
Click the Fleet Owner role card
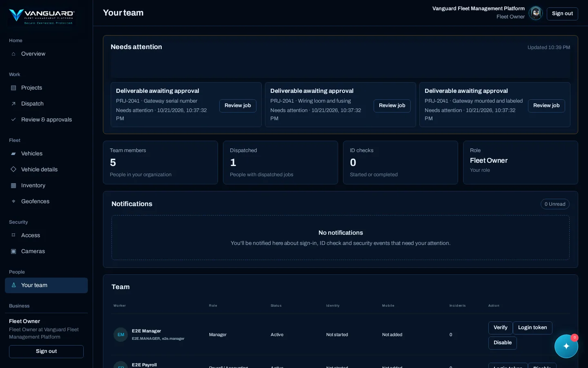click(521, 163)
